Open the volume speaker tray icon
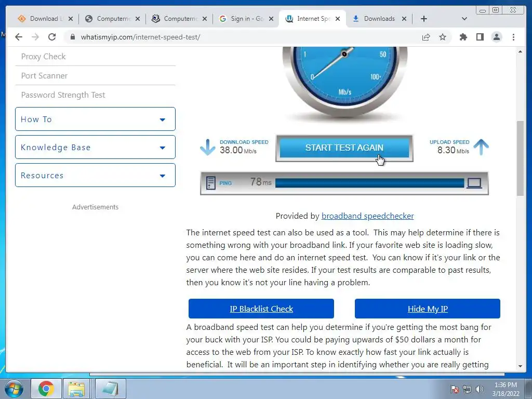532x399 pixels. 479,389
